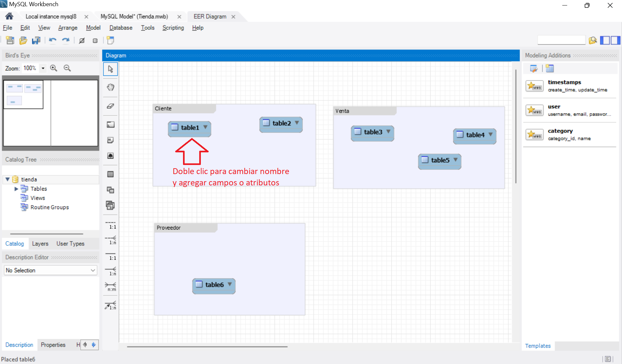Click the new diagram note icon
Screen dimensions: 622x364
point(110,40)
